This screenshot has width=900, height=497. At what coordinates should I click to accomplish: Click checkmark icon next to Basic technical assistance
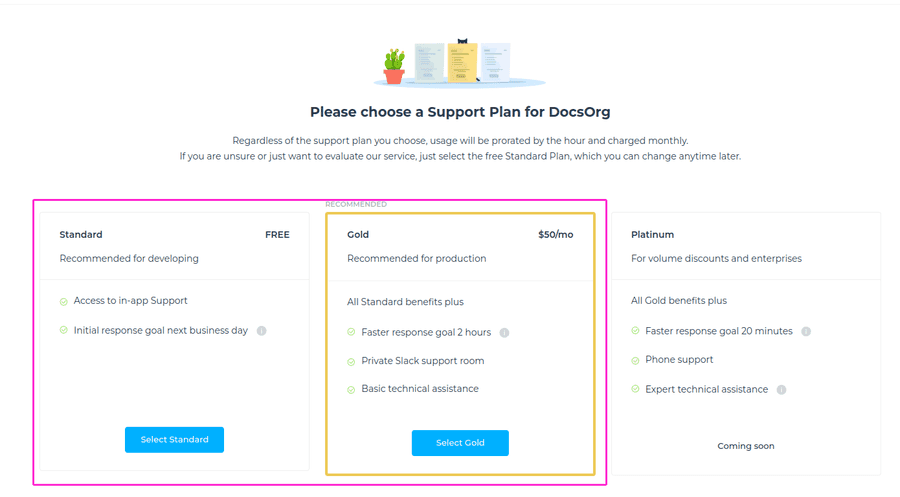(351, 389)
